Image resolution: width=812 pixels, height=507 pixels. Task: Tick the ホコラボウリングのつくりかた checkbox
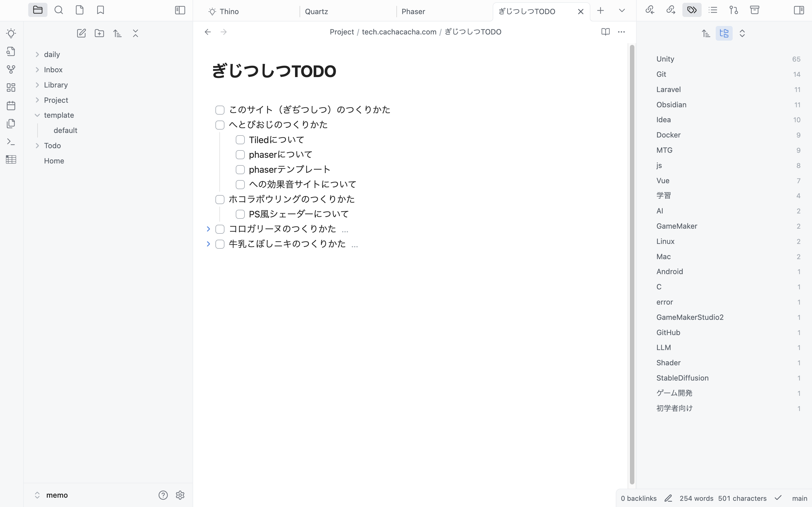pyautogui.click(x=220, y=200)
